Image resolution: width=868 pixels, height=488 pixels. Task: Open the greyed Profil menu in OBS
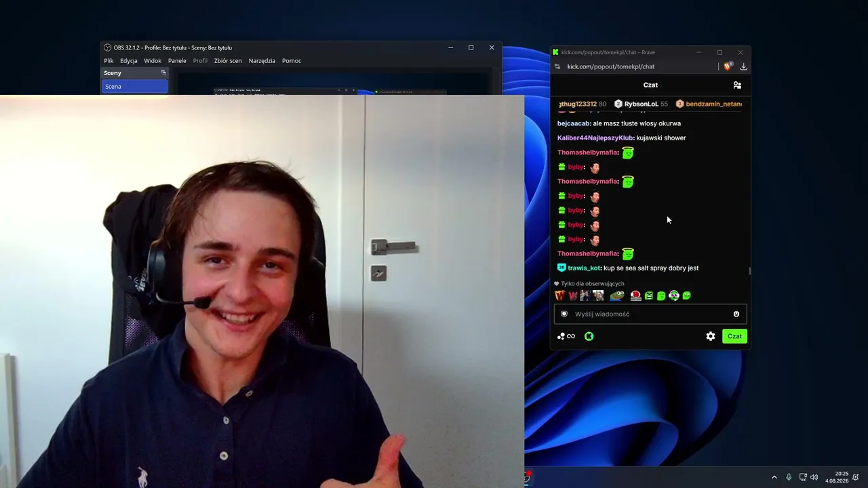tap(200, 61)
